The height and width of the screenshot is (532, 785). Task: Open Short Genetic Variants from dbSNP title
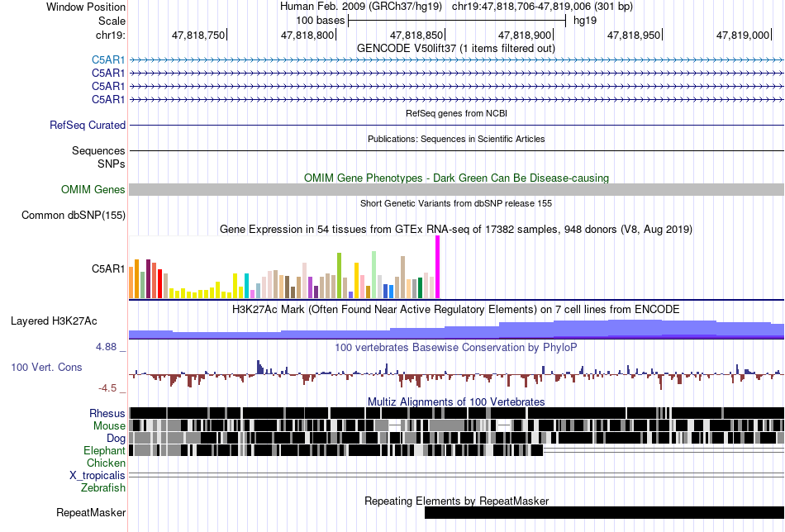point(456,204)
